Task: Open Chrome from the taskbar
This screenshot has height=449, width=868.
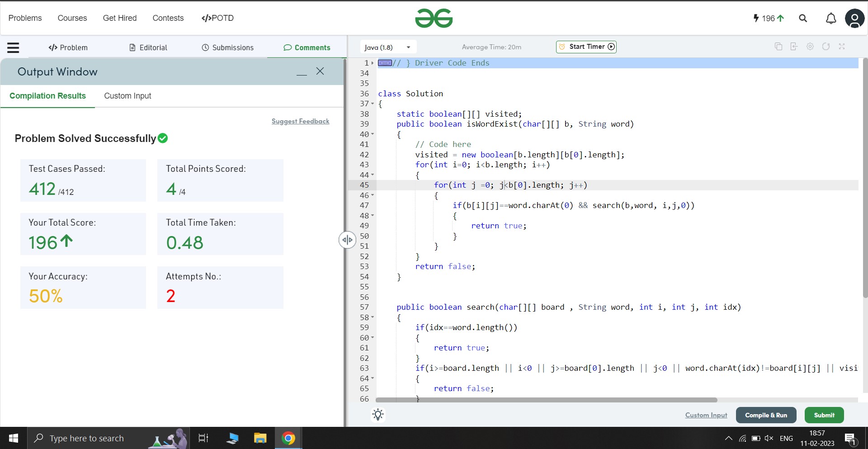Action: pos(288,438)
